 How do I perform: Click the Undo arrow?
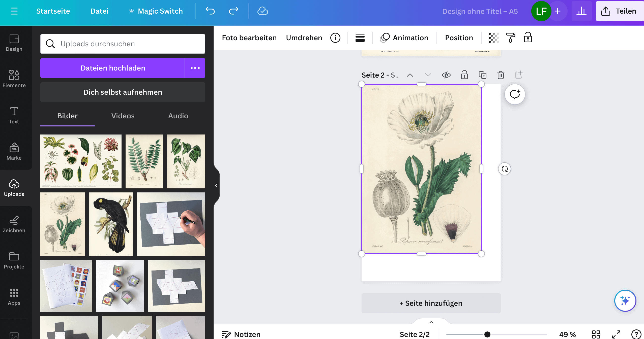[x=210, y=11]
